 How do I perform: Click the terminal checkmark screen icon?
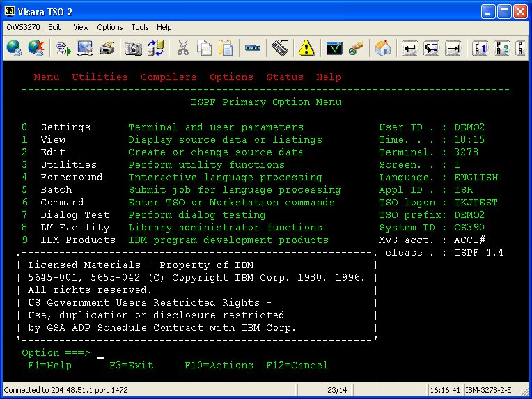(x=334, y=48)
